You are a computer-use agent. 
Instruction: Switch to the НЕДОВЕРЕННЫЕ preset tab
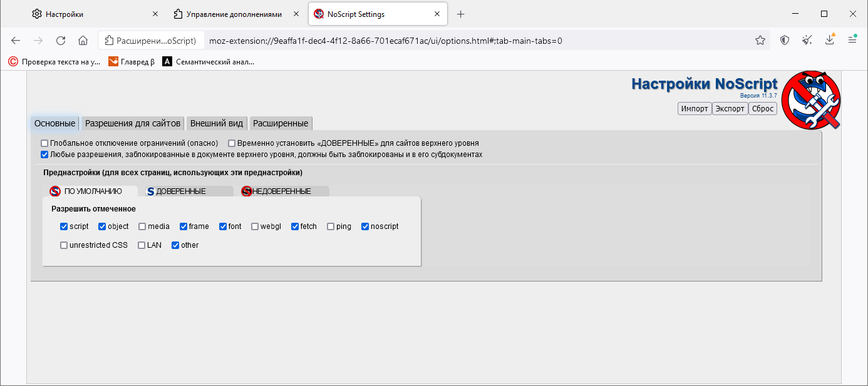point(281,191)
